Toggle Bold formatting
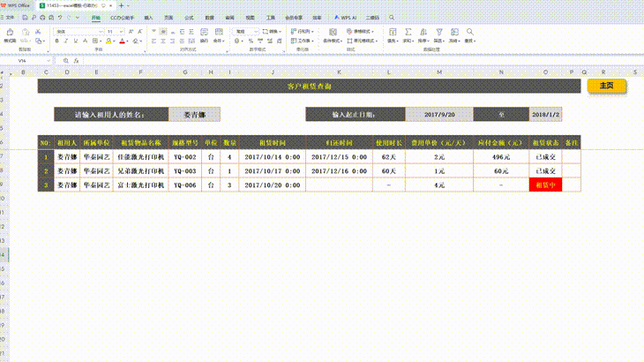 tap(56, 41)
